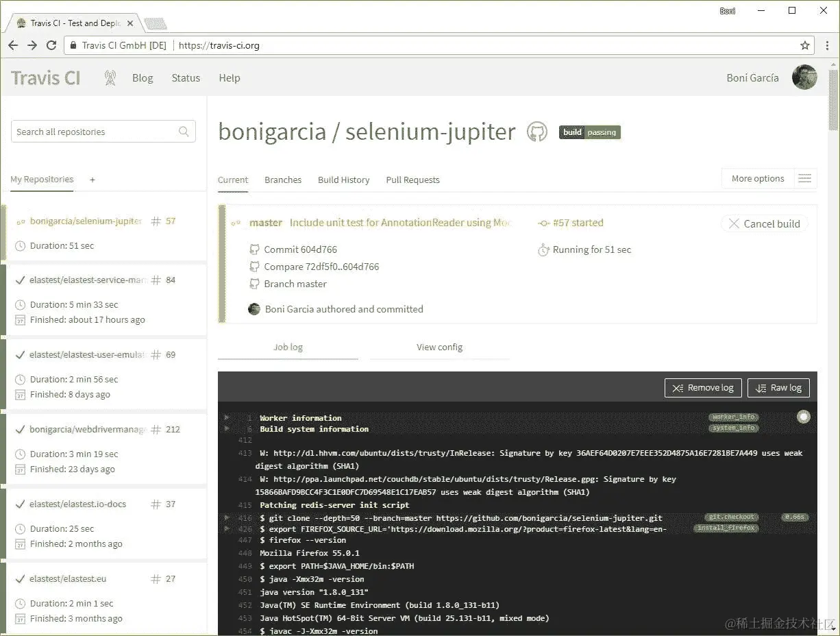Click the browser address bar URL
840x636 pixels.
[x=219, y=46]
